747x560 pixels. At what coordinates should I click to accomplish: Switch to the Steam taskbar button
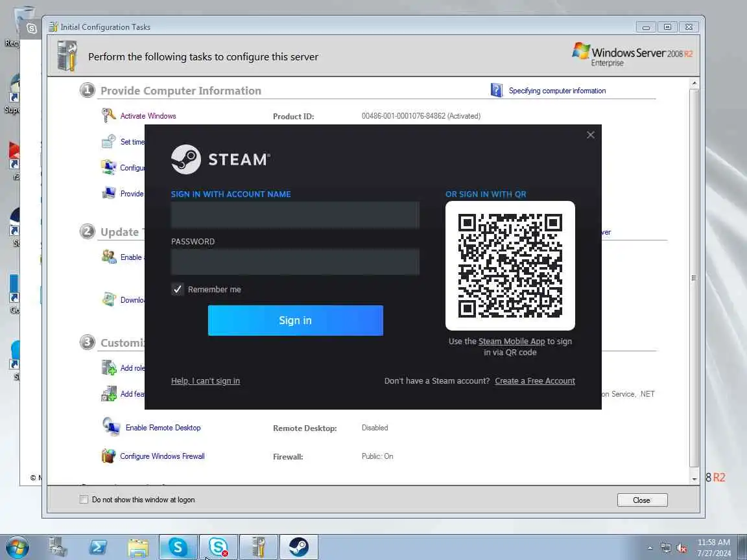pos(299,546)
